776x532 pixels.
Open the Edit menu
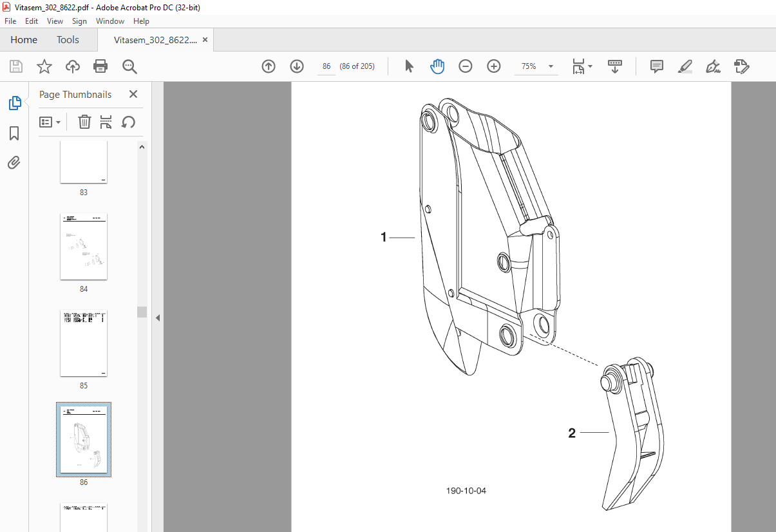click(x=32, y=21)
